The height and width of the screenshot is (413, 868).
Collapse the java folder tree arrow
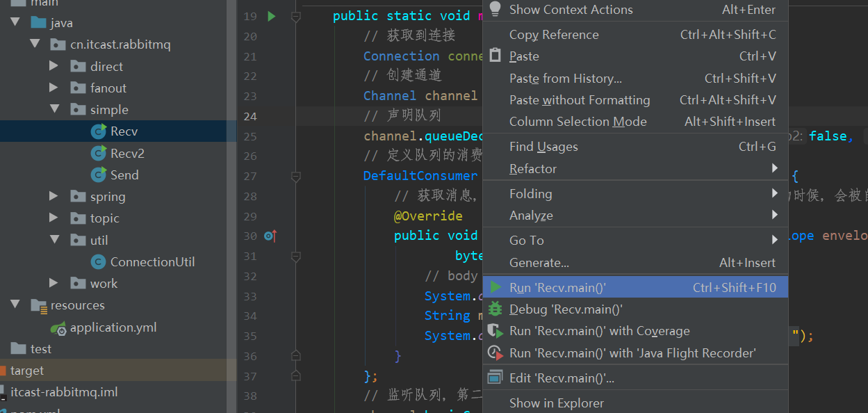(x=15, y=23)
